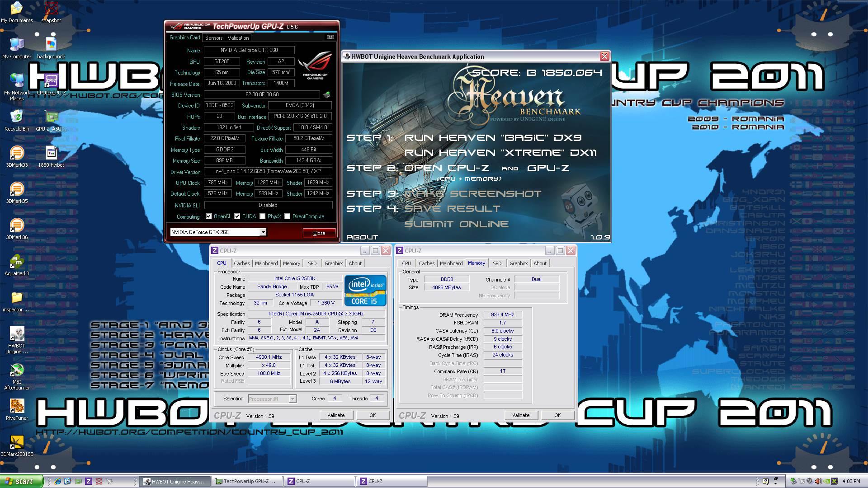Screen dimensions: 868x488
Task: Open the inspector folder on desktop
Action: click(x=17, y=301)
